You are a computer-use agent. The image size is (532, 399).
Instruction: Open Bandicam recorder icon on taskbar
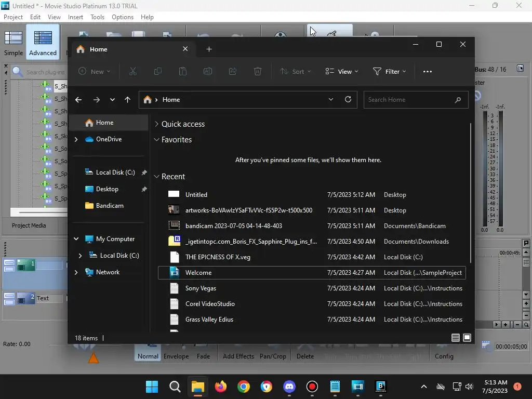tap(312, 387)
